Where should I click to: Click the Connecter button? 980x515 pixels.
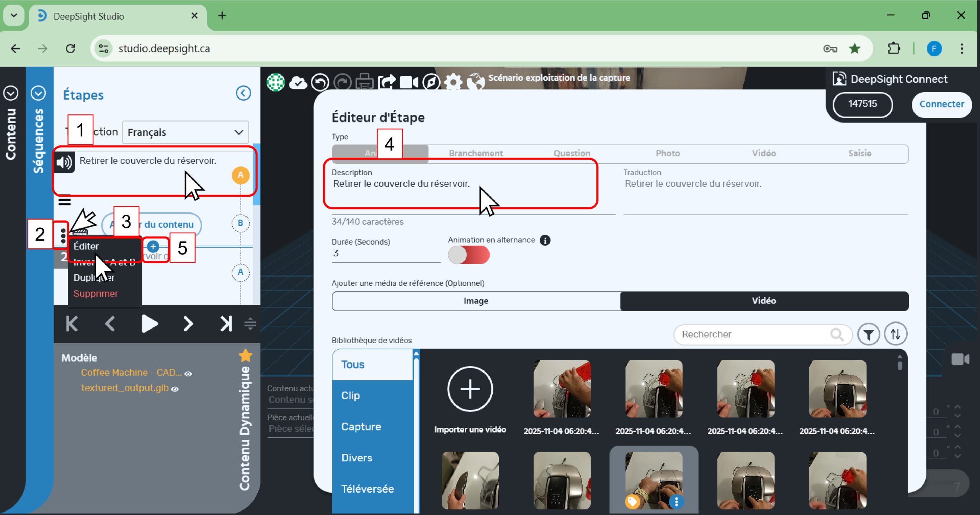coord(941,104)
